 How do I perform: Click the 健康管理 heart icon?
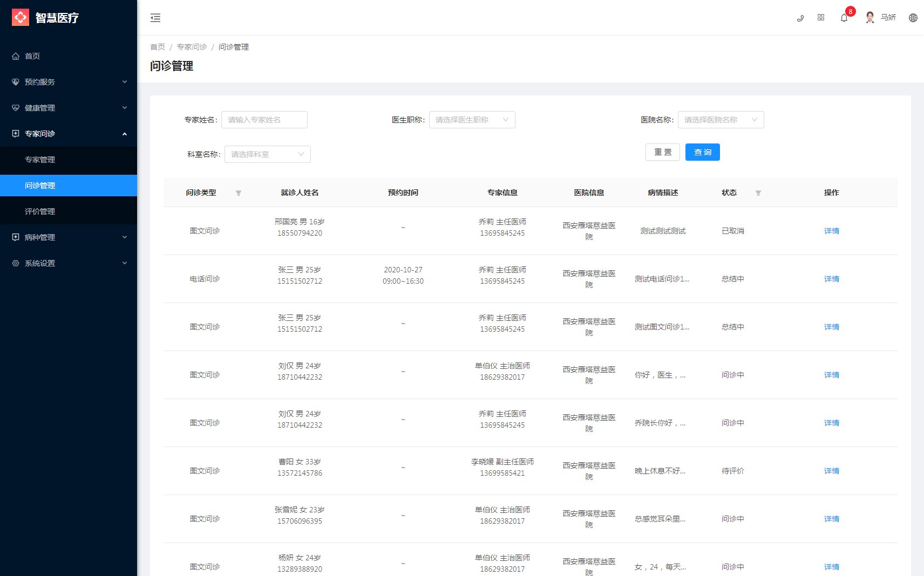16,108
